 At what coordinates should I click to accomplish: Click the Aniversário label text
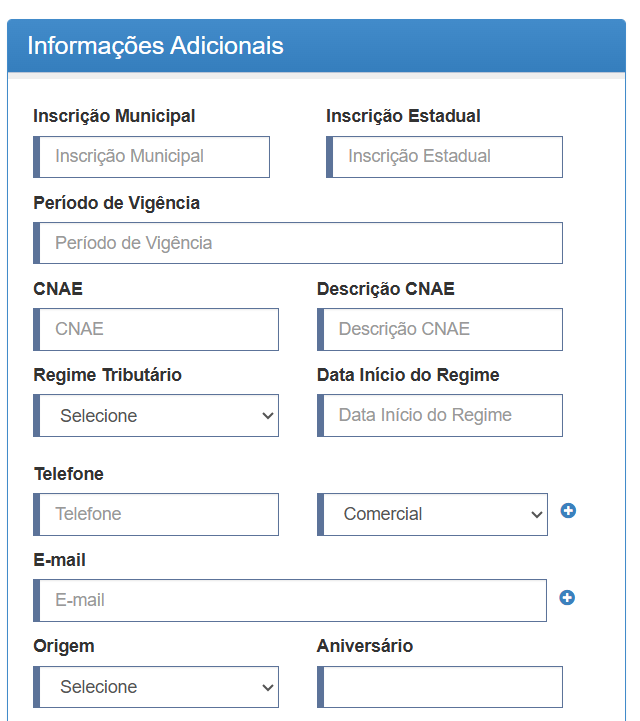tap(365, 646)
